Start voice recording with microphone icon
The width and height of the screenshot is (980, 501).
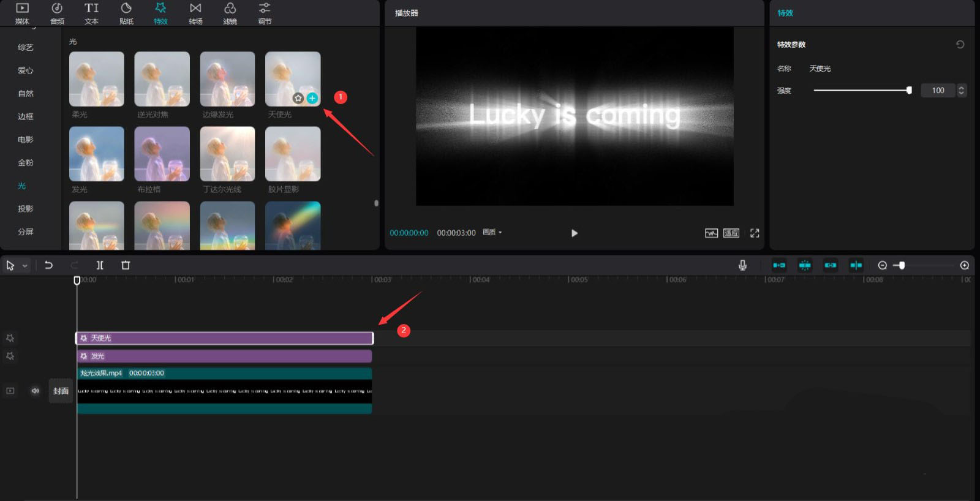coord(742,265)
